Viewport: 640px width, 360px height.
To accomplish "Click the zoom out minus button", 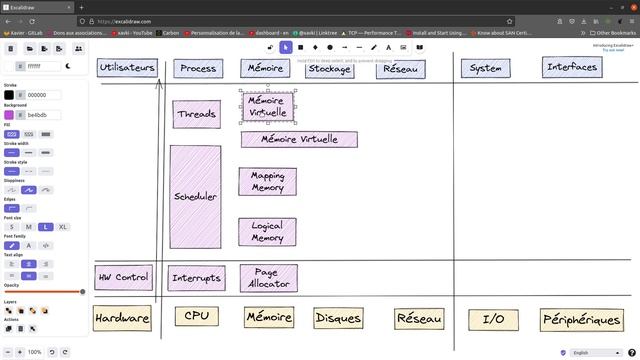I will 8,352.
